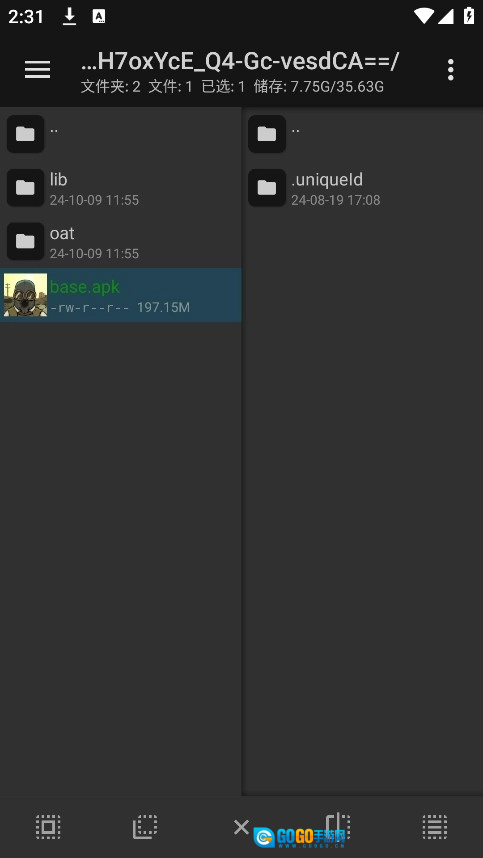The width and height of the screenshot is (483, 858).
Task: Tap the current path title text
Action: pyautogui.click(x=239, y=62)
